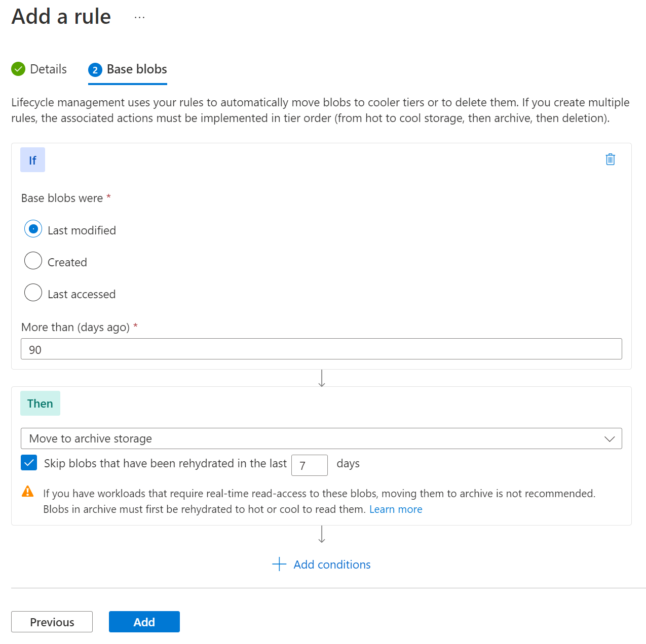
Task: Click the step 2 circle badge
Action: (x=95, y=70)
